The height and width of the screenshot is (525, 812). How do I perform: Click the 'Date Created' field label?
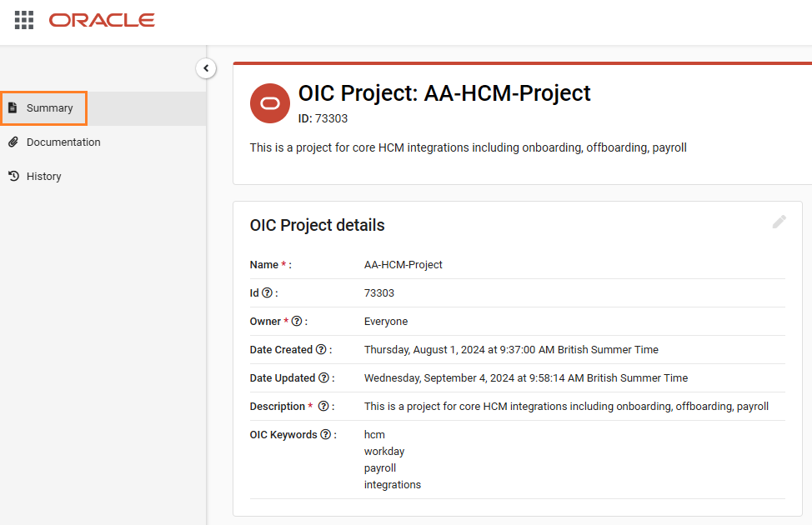tap(281, 350)
